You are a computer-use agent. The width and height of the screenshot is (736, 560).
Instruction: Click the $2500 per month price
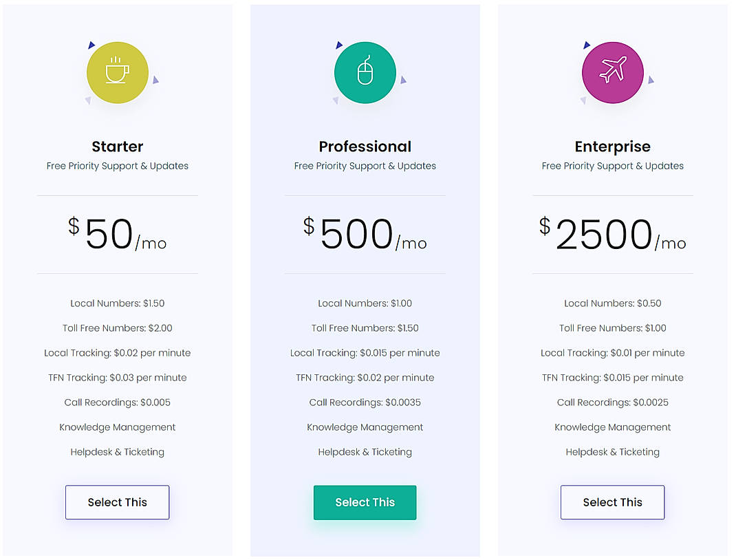pyautogui.click(x=612, y=234)
